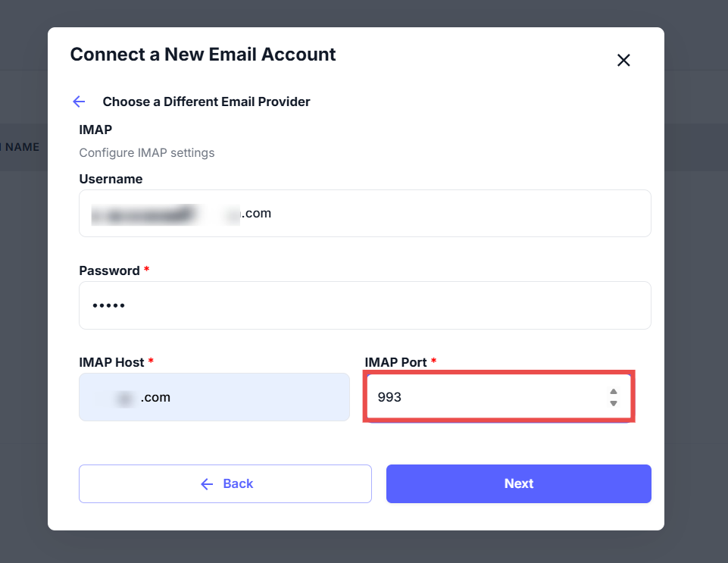The height and width of the screenshot is (563, 728).
Task: Click the Password label text
Action: click(109, 271)
